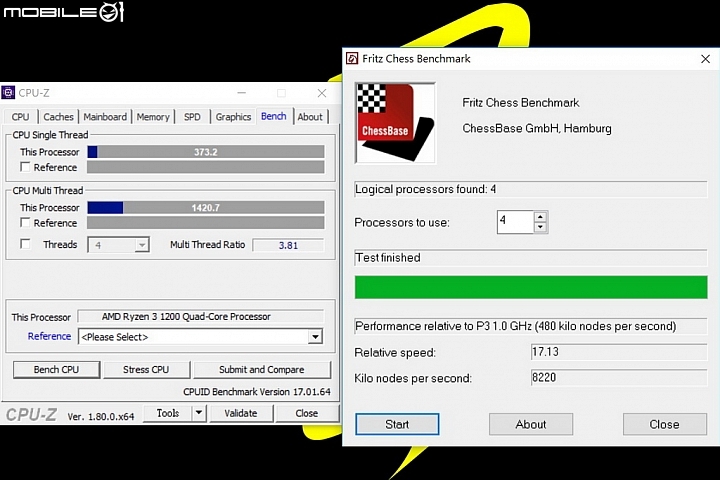Click the Fritz Chess Benchmark title icon

tap(352, 59)
